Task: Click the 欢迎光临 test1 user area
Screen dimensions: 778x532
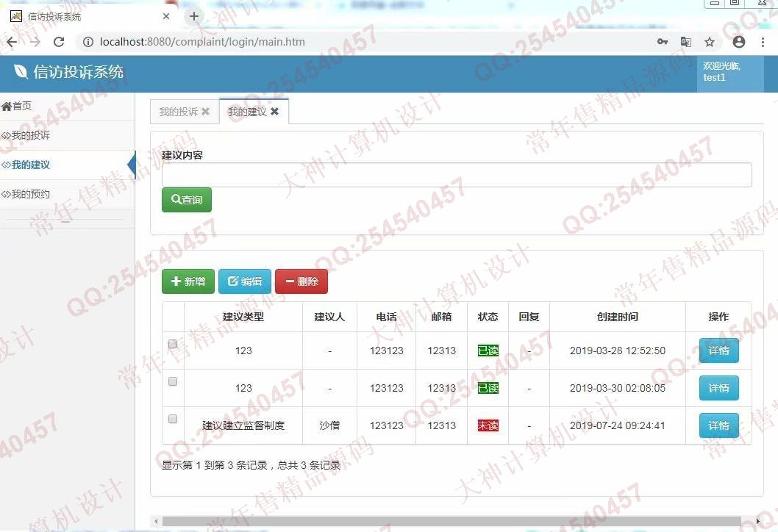Action: (730, 73)
